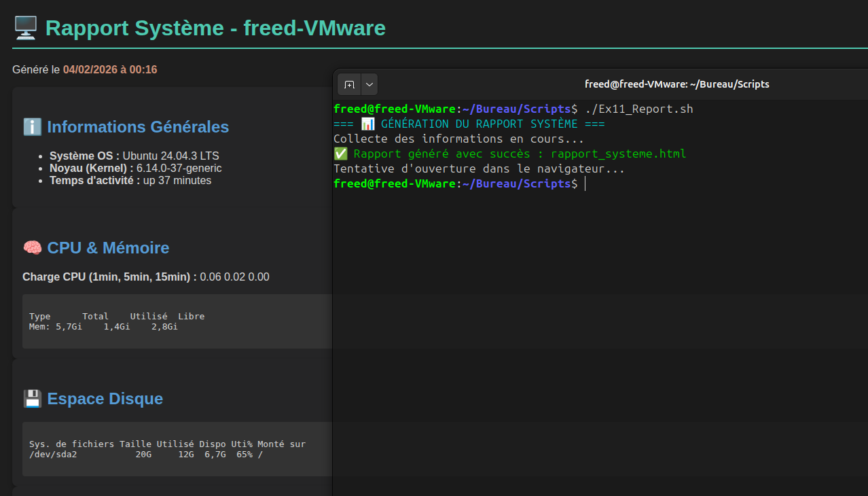
Task: Click the computer emoji in report title
Action: pos(26,28)
